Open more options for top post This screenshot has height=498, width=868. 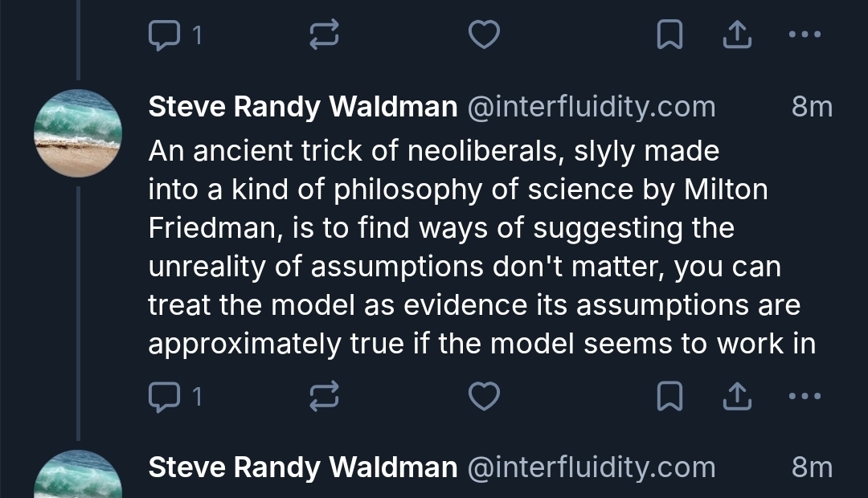click(805, 34)
